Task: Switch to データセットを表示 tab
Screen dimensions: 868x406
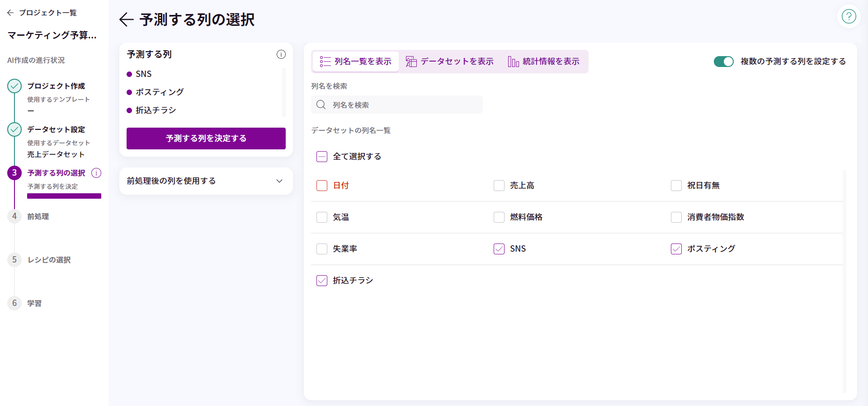Action: click(x=450, y=62)
